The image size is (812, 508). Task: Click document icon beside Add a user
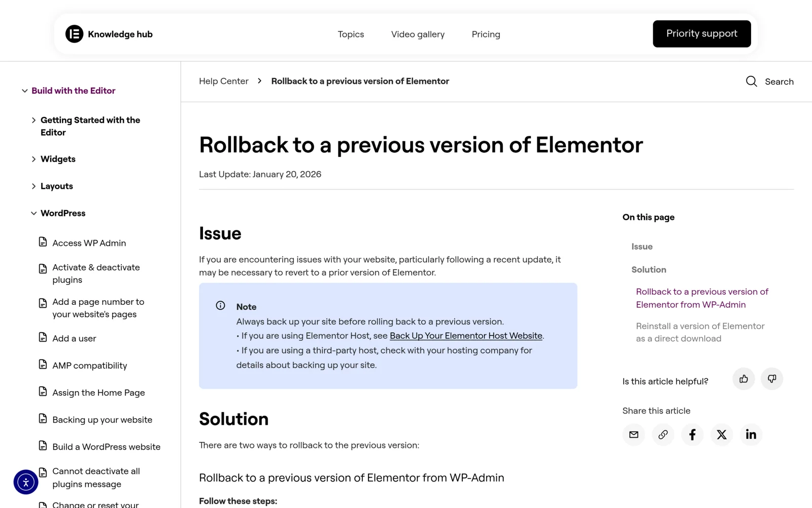click(x=43, y=337)
